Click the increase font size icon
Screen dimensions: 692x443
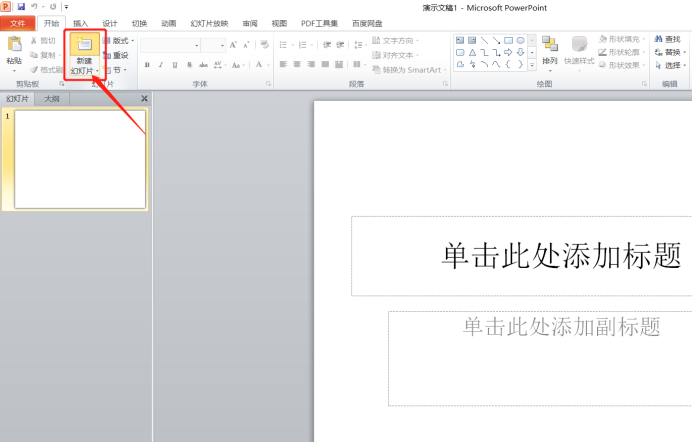click(x=233, y=45)
